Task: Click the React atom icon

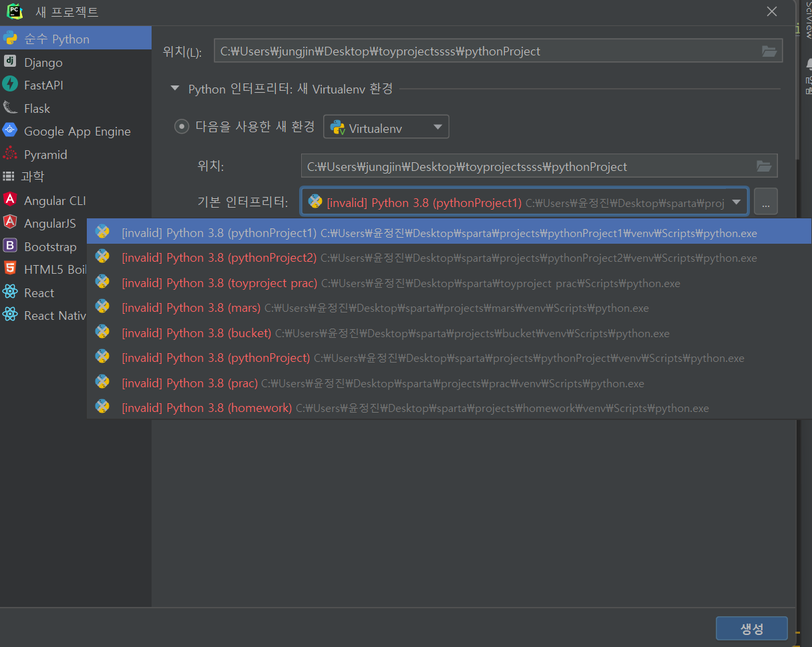Action: point(9,291)
